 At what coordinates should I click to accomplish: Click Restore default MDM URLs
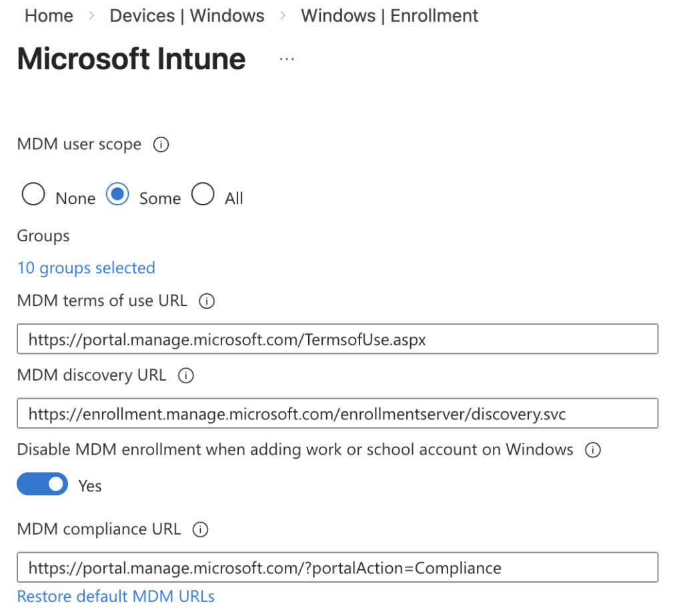point(116,596)
